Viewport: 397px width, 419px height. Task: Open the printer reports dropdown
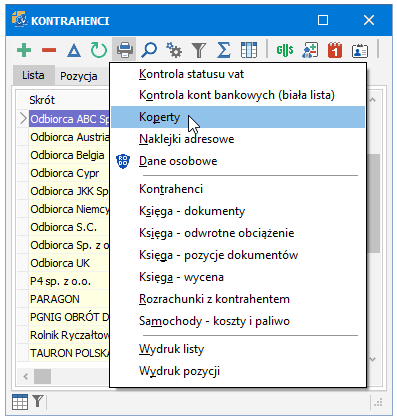124,50
